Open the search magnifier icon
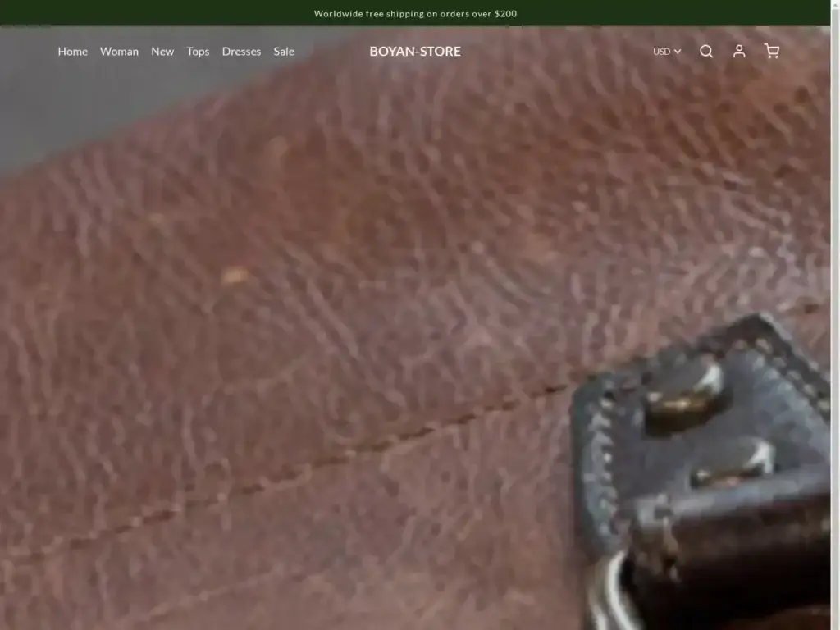The height and width of the screenshot is (630, 840). click(x=705, y=52)
